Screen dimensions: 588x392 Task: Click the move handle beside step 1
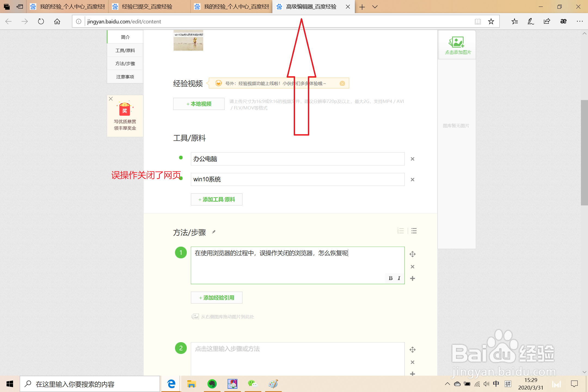[412, 254]
